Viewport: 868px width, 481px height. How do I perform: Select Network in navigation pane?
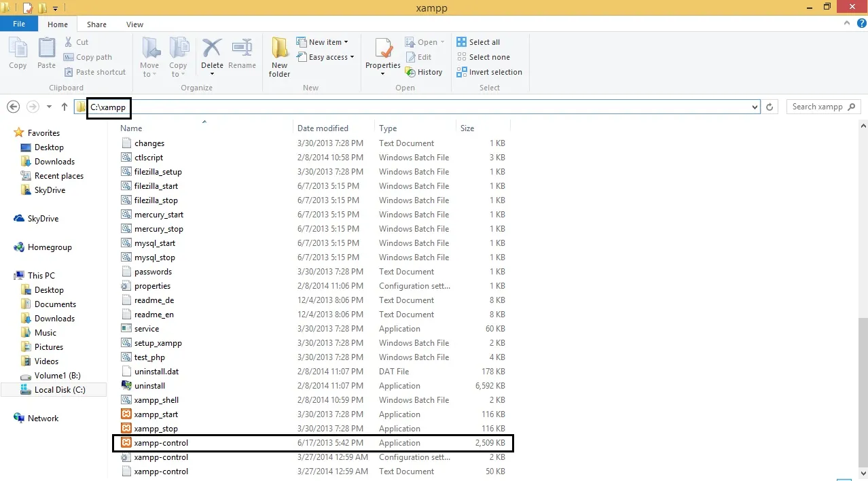pos(37,418)
